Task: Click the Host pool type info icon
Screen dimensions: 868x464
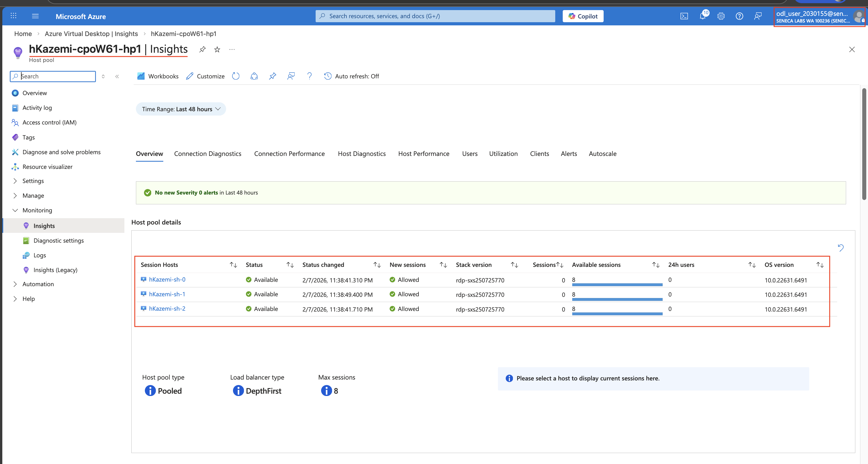Action: [150, 391]
